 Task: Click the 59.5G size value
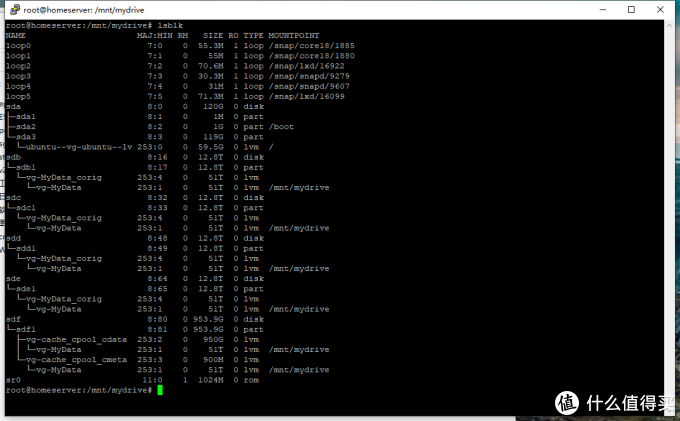tap(211, 147)
